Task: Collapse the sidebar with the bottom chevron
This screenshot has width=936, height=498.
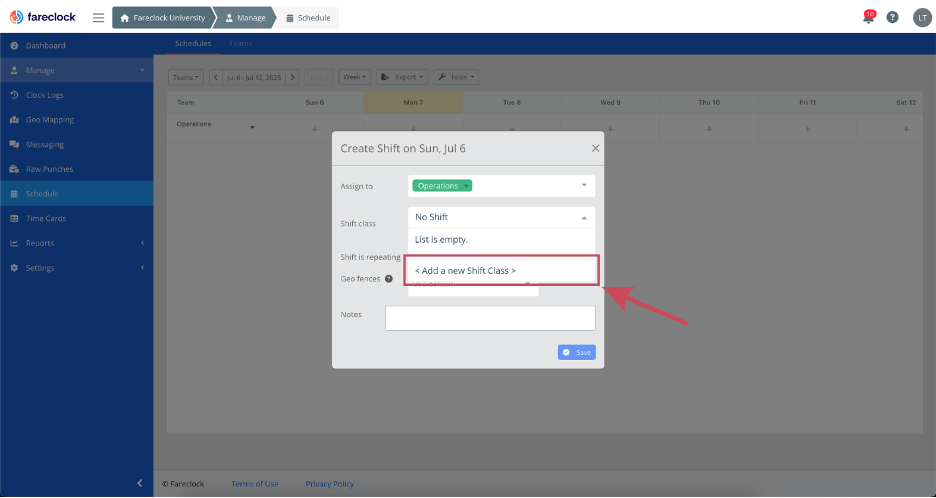Action: click(140, 483)
